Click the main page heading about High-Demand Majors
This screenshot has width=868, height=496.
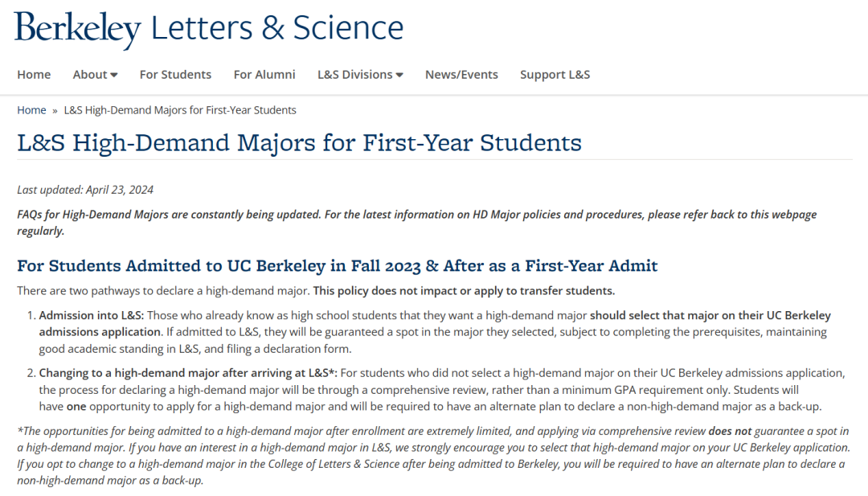[x=300, y=143]
